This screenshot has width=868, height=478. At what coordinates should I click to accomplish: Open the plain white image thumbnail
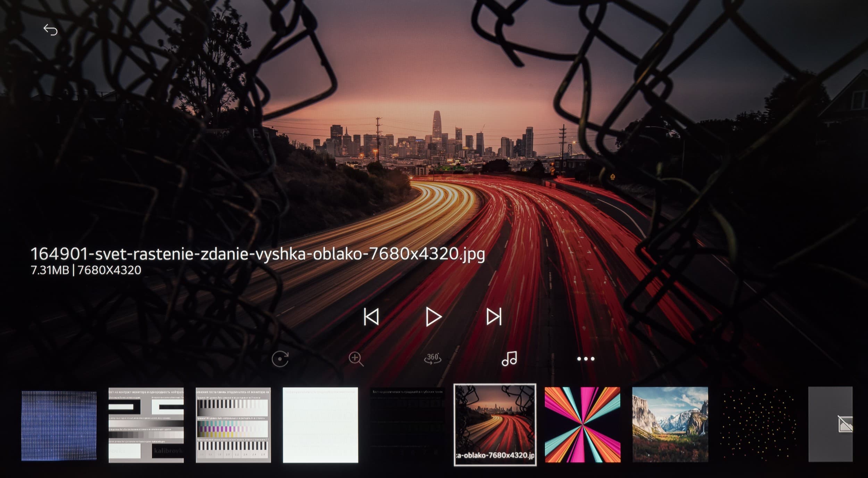[x=320, y=425]
